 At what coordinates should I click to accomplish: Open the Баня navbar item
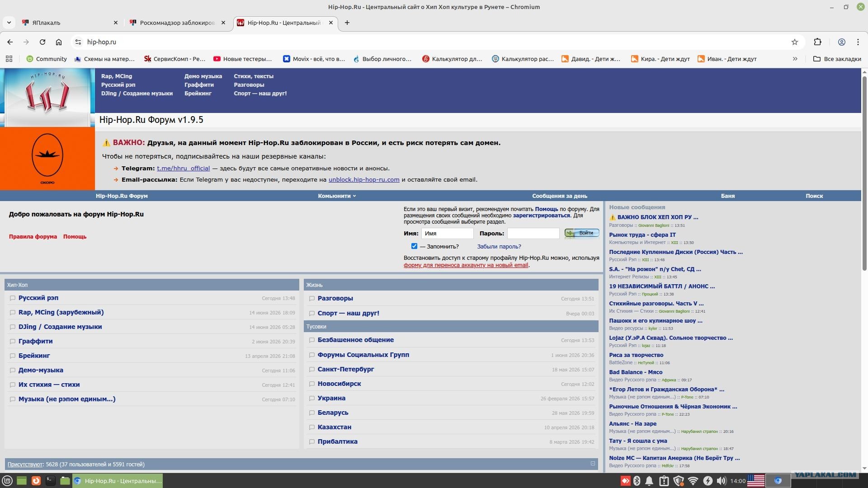728,196
